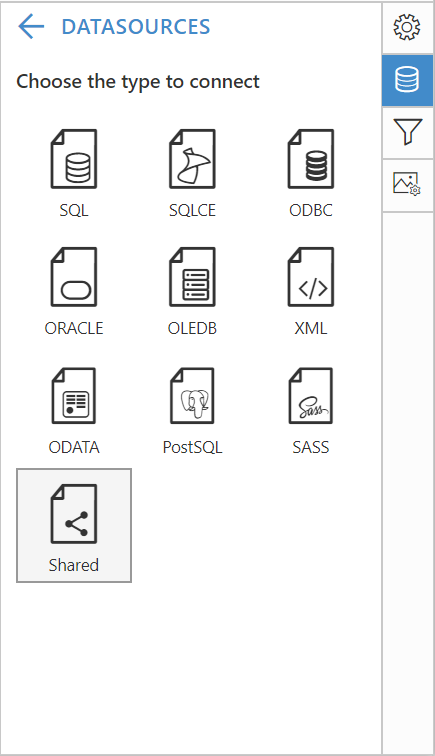Viewport: 435px width, 756px height.
Task: Click the PostSQL text label
Action: [x=192, y=447]
